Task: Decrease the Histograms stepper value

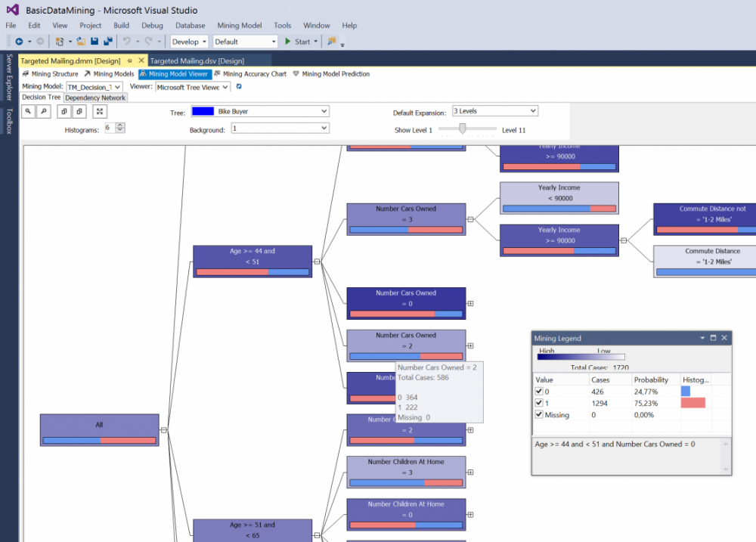Action: pyautogui.click(x=120, y=130)
